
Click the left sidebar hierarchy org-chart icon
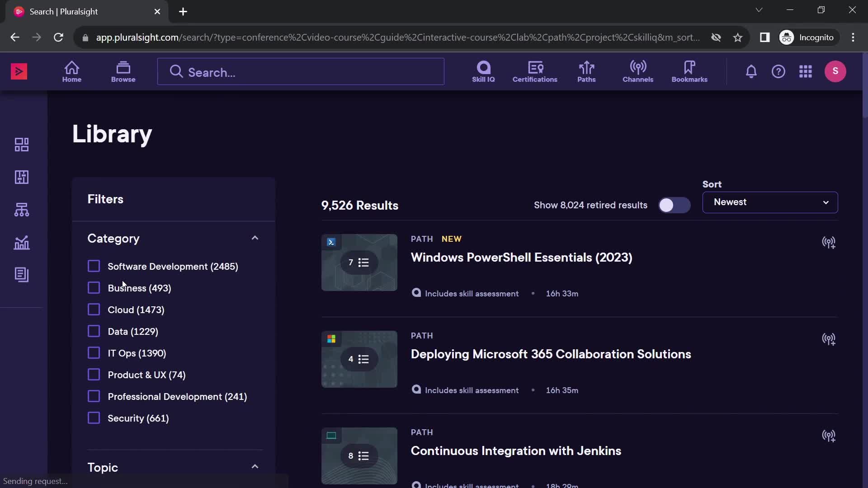coord(22,210)
